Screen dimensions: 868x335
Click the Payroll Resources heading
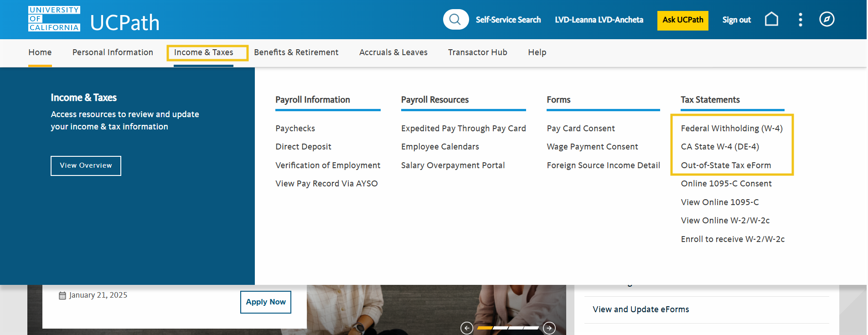point(435,100)
